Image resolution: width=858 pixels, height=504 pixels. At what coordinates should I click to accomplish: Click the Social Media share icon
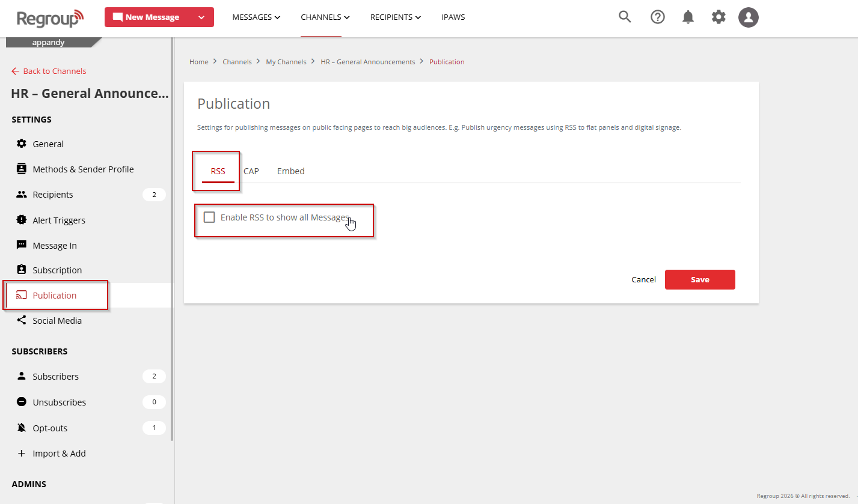tap(22, 320)
